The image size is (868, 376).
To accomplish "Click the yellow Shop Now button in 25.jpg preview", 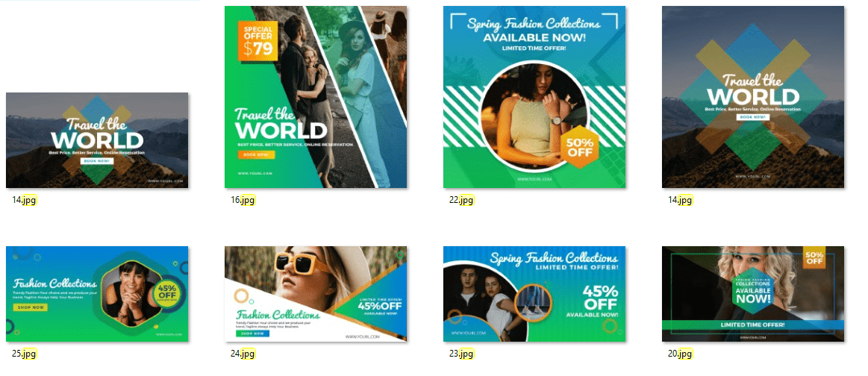I will tap(31, 307).
